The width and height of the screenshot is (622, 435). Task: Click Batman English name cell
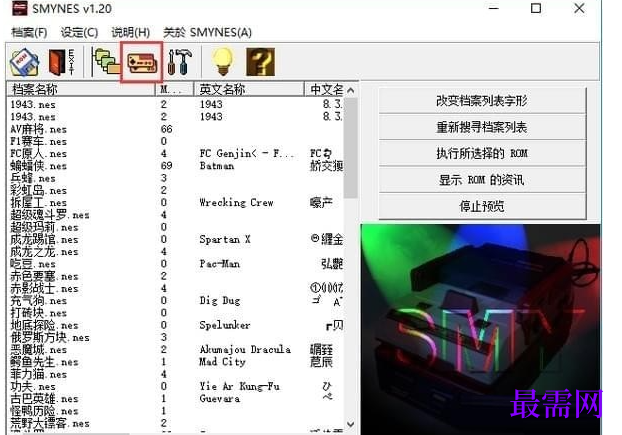click(217, 166)
